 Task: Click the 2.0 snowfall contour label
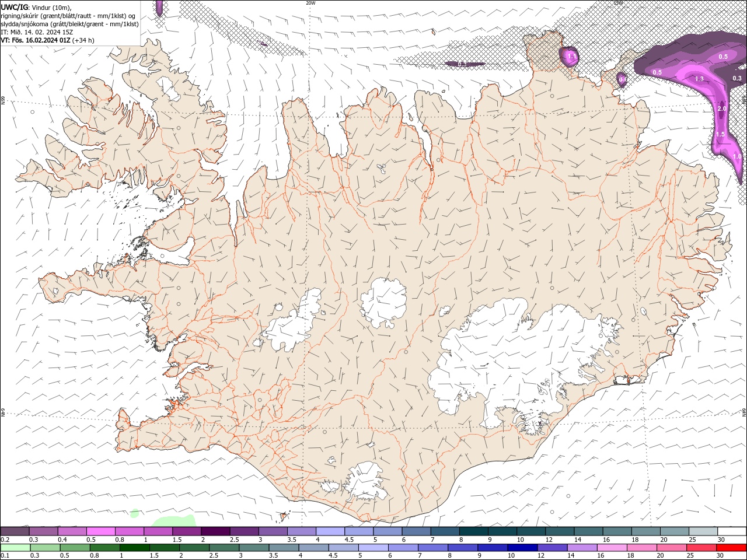[722, 109]
